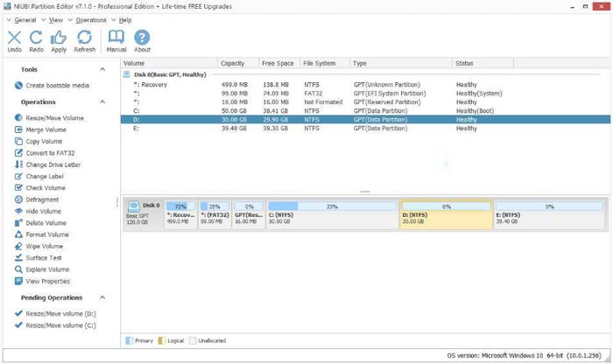613x364 pixels.
Task: Sort by the Capacity column header
Action: click(238, 63)
